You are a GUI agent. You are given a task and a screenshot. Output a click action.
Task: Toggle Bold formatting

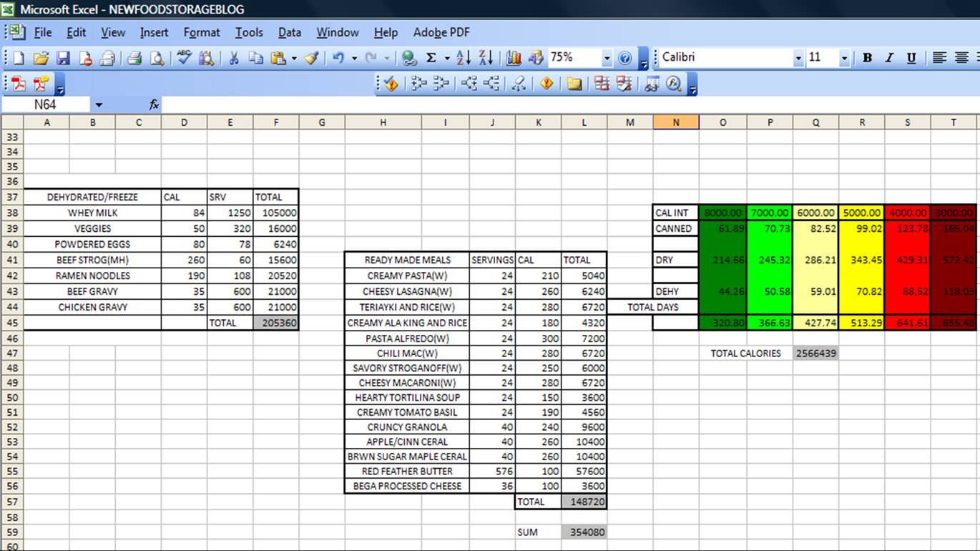[x=867, y=57]
